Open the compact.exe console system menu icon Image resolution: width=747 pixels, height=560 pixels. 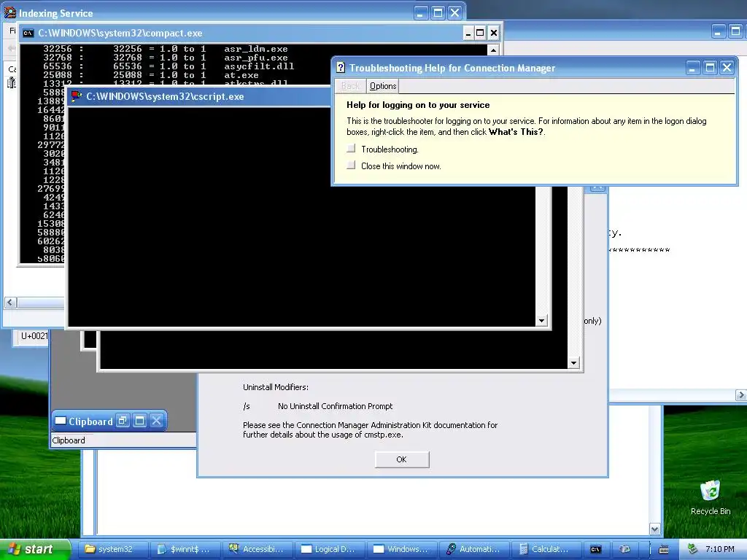[28, 33]
